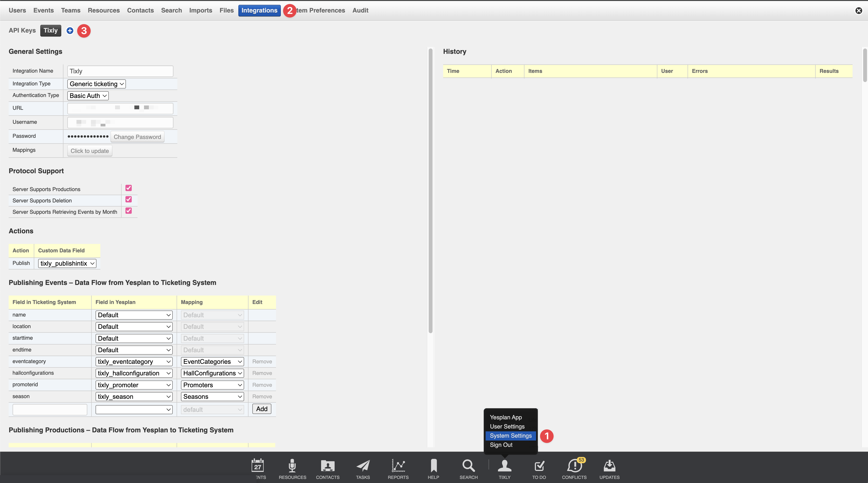Select System Settings in popup menu
This screenshot has height=483, width=868.
[510, 436]
